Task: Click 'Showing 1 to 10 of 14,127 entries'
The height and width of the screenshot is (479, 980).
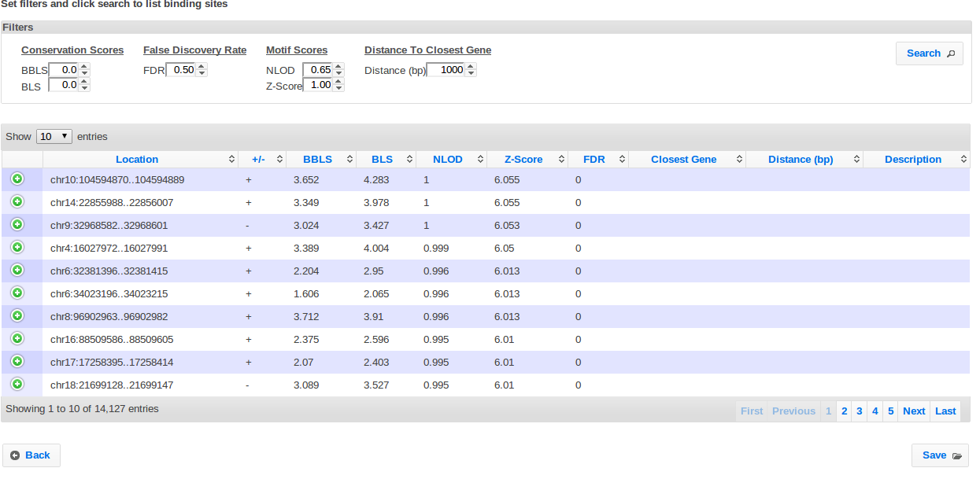Action: click(x=82, y=409)
